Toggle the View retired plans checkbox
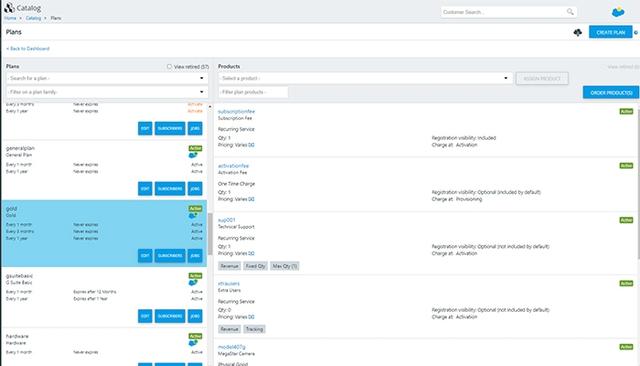640x366 pixels. tap(169, 67)
